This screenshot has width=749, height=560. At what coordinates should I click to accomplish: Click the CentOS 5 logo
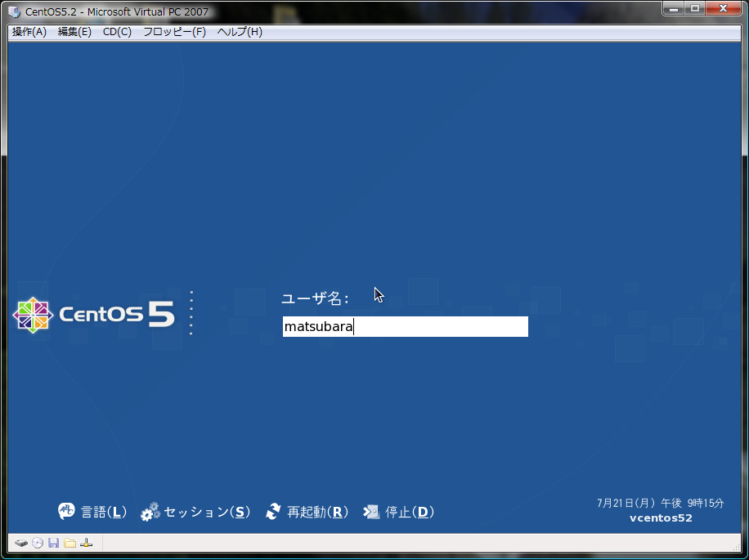[x=93, y=314]
